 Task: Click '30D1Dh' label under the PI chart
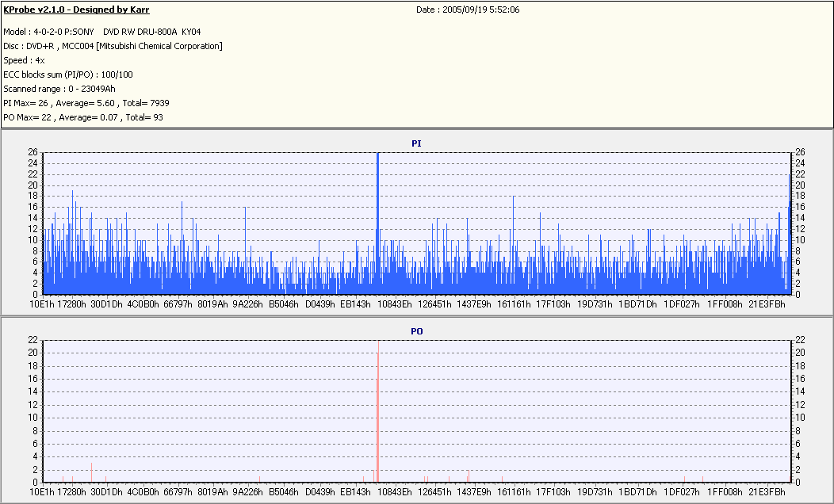click(106, 304)
